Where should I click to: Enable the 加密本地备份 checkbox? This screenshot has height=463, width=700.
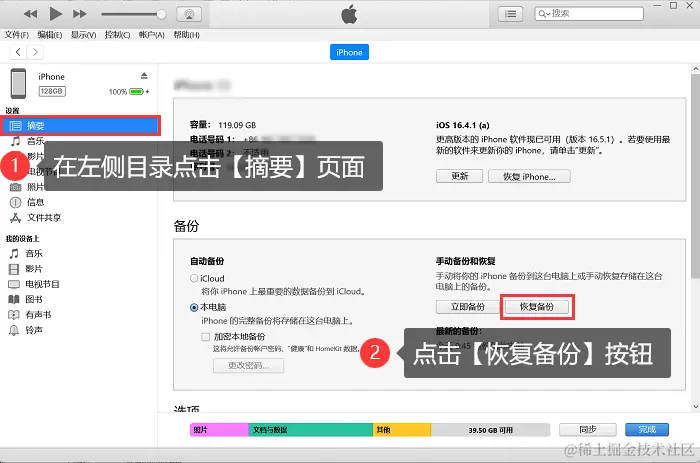point(205,337)
